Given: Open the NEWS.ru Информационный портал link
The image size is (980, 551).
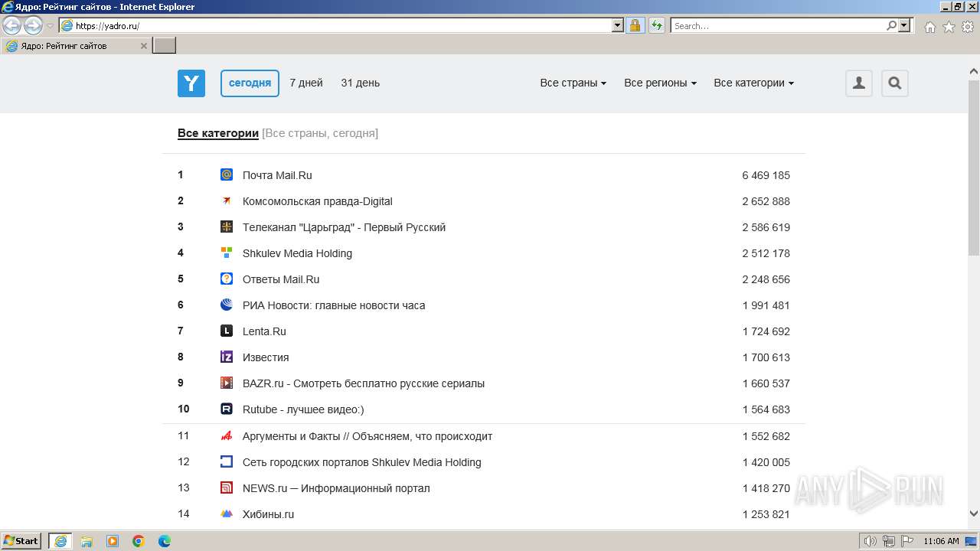Looking at the screenshot, I should [336, 488].
